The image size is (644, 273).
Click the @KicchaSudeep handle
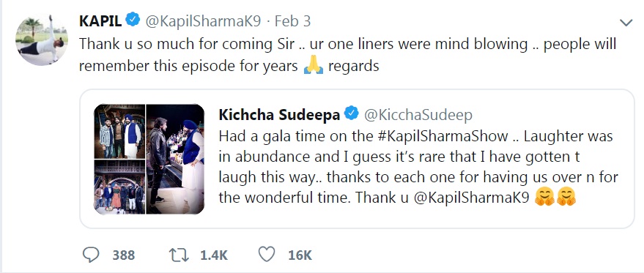click(418, 115)
